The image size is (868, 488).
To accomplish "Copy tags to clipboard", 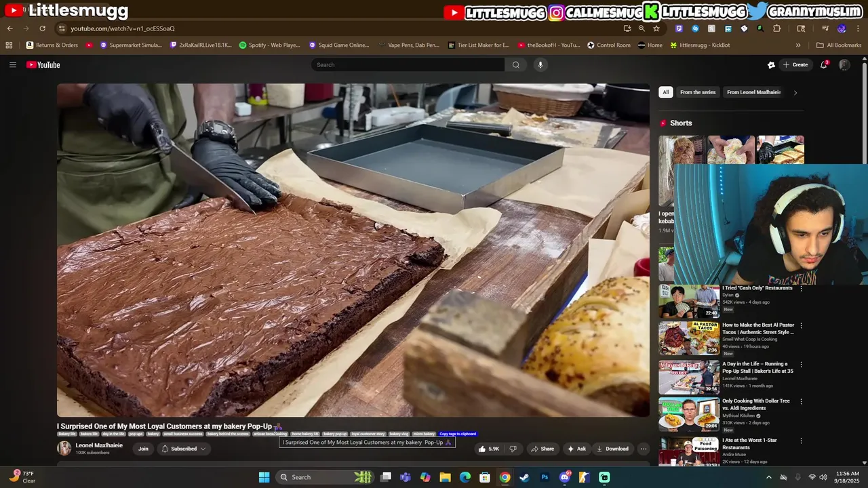I will click(458, 434).
